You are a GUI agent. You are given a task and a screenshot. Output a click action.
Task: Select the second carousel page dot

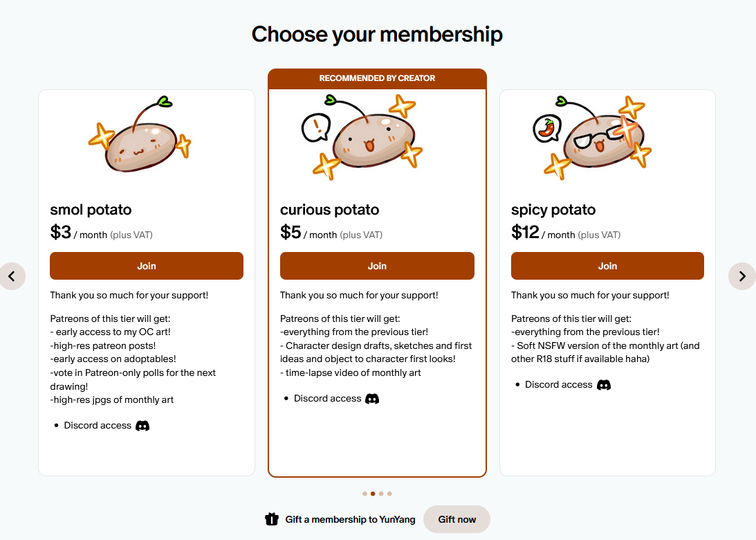coord(373,494)
